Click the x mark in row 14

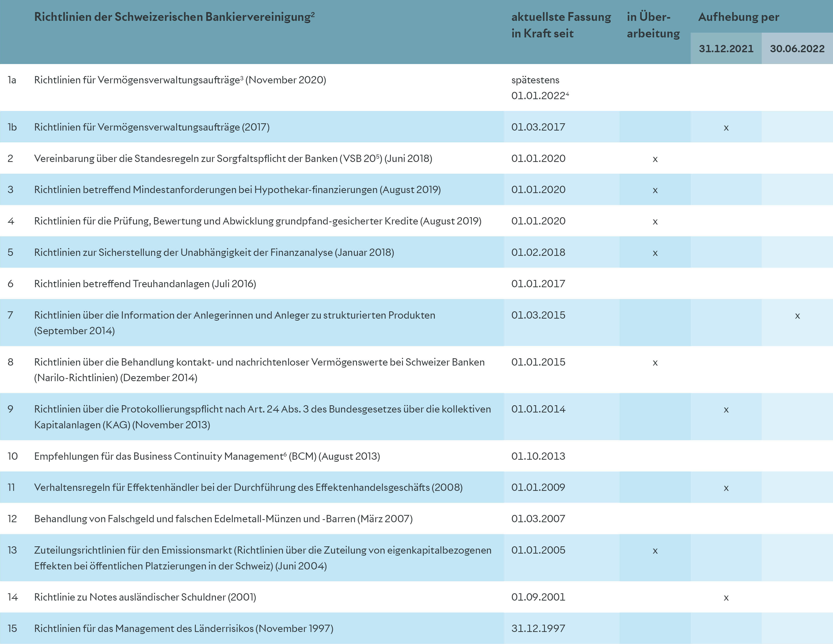pyautogui.click(x=726, y=598)
